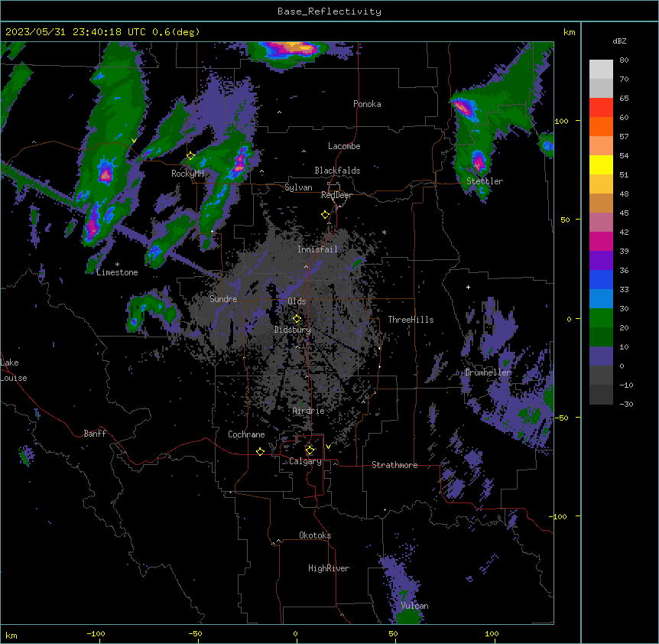Click the 2023/05/31 23:40:18 UTC timestamp

76,32
